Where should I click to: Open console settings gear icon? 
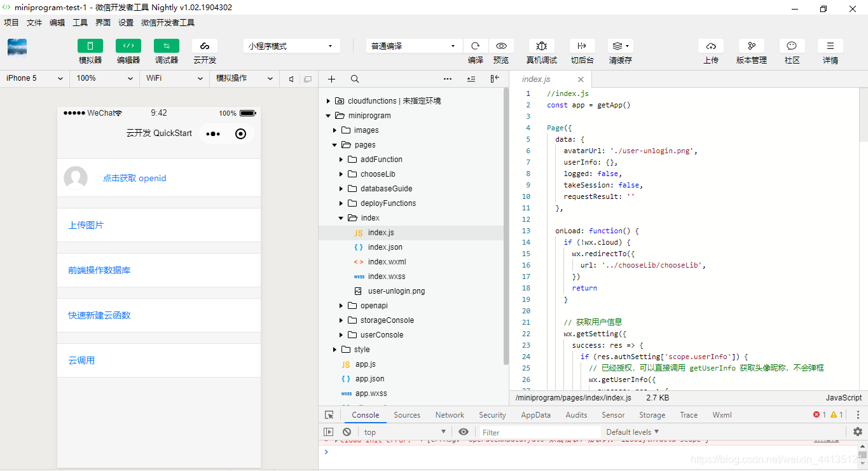[858, 432]
